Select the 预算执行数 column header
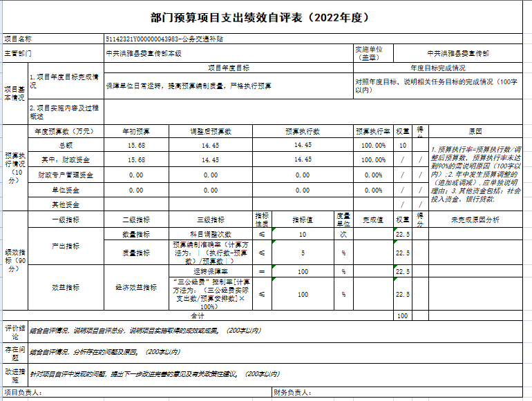Screen dimensions: 532x401 click(303, 131)
